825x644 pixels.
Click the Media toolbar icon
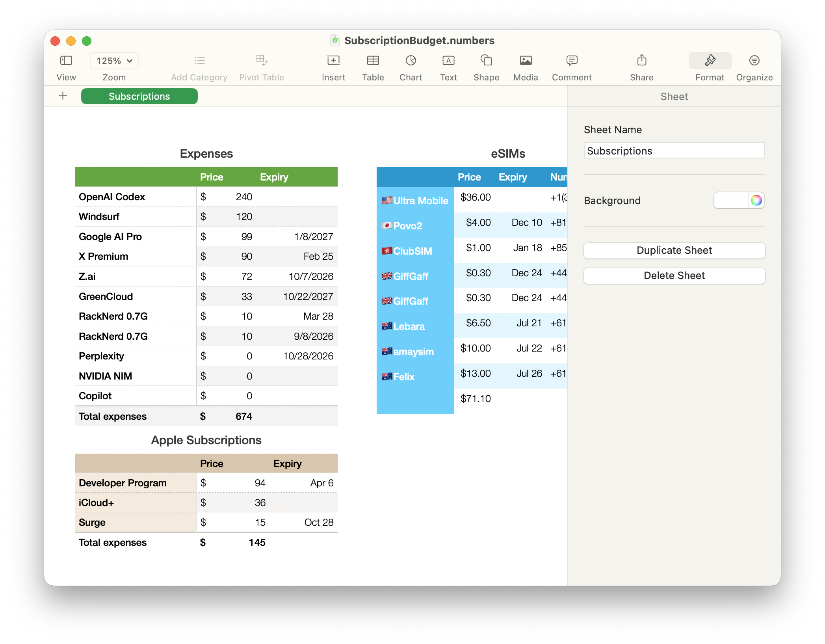click(526, 61)
